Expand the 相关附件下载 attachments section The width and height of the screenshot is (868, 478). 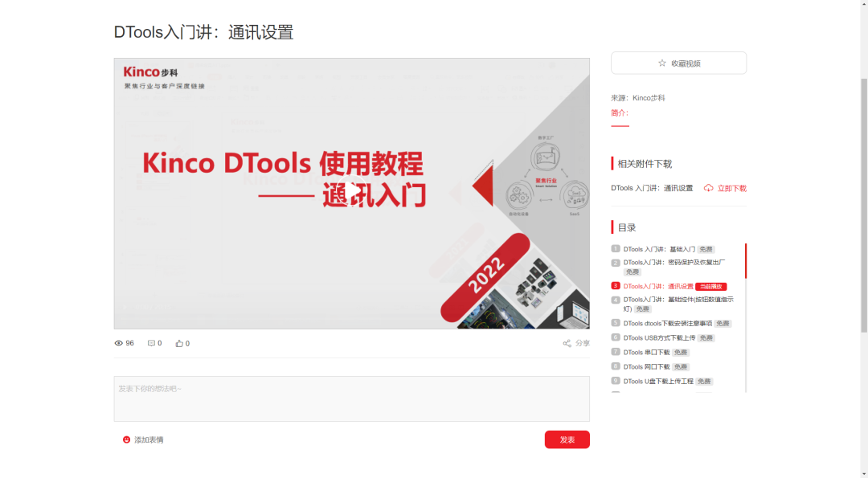point(643,163)
